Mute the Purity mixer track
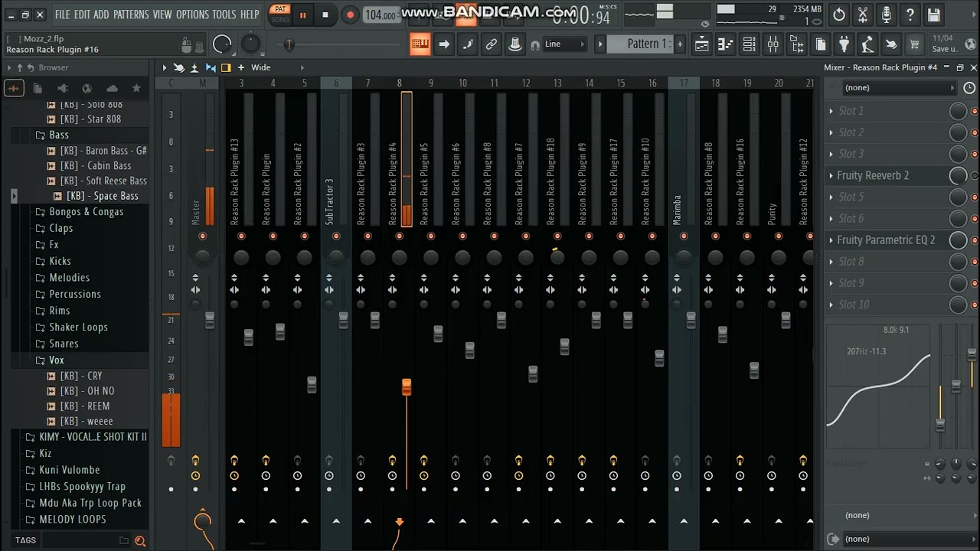Image resolution: width=980 pixels, height=551 pixels. pyautogui.click(x=779, y=236)
